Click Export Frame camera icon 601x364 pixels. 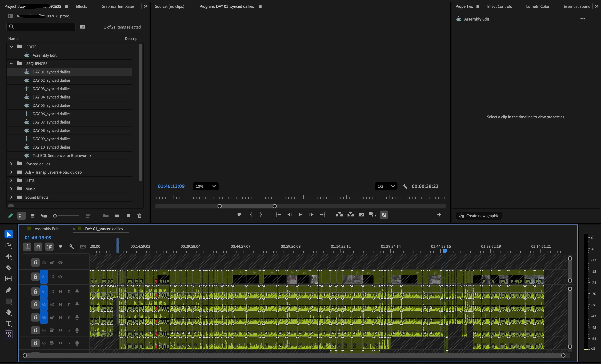click(362, 215)
